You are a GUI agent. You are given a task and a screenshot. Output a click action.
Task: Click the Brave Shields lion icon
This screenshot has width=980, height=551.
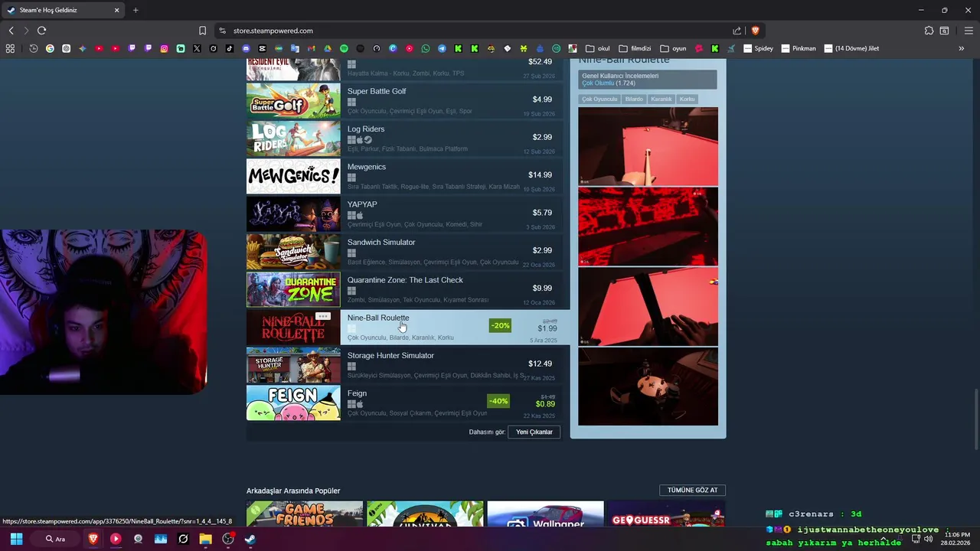tap(755, 31)
